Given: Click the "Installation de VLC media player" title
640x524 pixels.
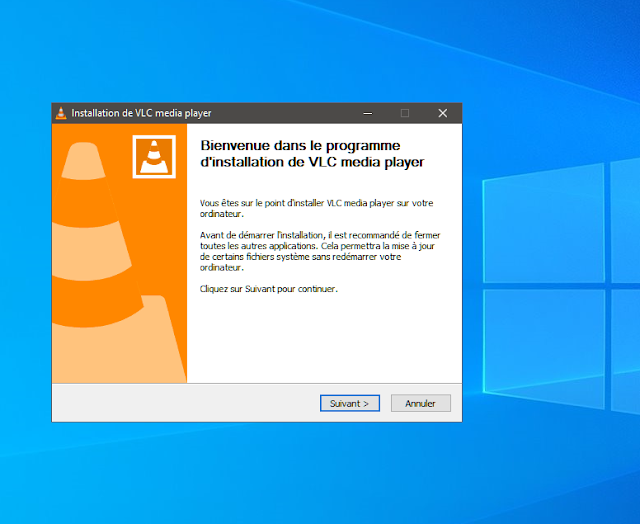Looking at the screenshot, I should 141,113.
